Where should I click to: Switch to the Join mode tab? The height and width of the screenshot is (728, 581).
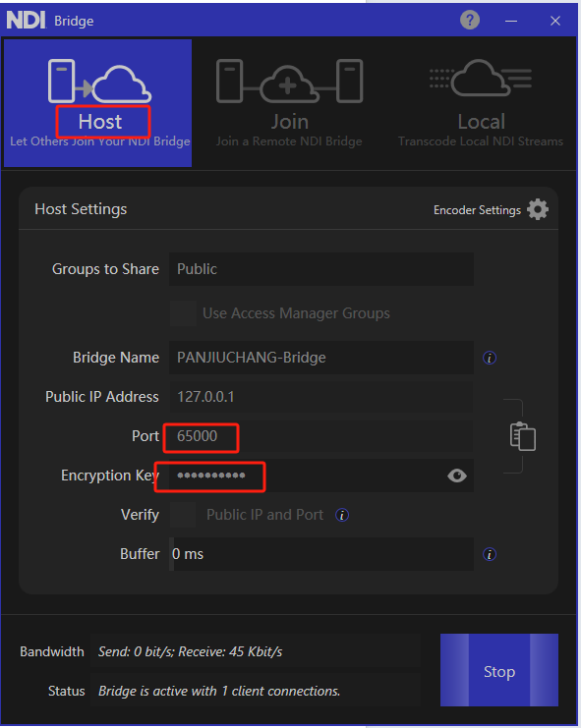289,103
